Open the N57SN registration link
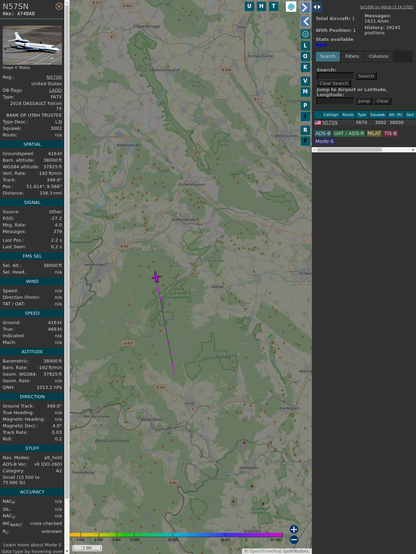Image resolution: width=416 pixels, height=554 pixels. click(54, 77)
